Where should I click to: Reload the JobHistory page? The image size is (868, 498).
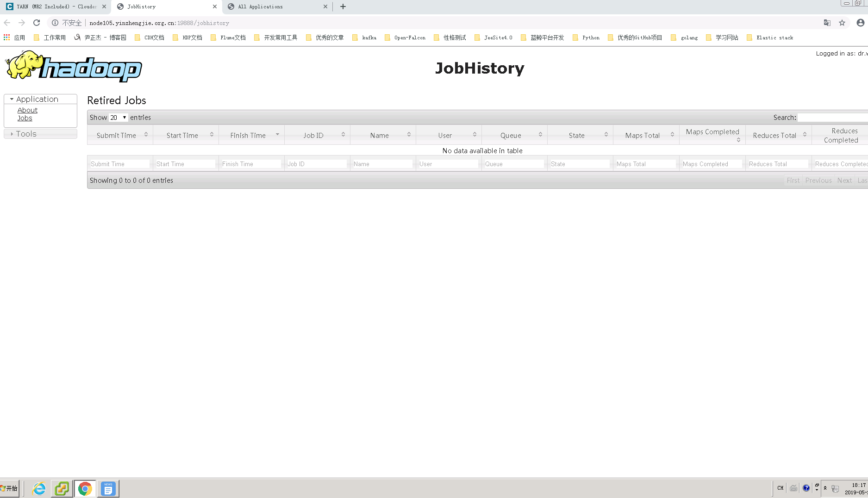point(36,22)
